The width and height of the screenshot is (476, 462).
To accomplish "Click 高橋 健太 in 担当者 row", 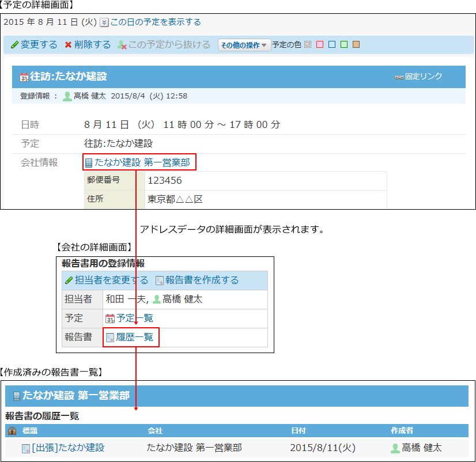I will click(x=182, y=300).
